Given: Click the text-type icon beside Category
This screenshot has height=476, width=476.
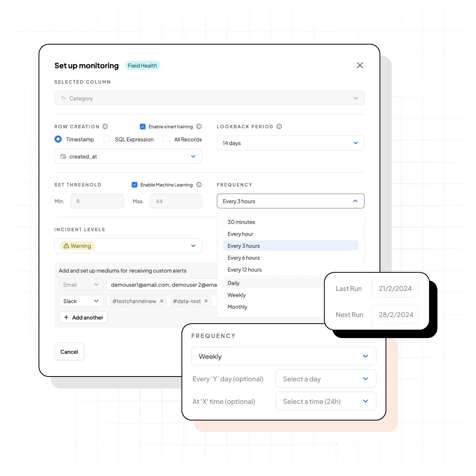Looking at the screenshot, I should click(63, 98).
